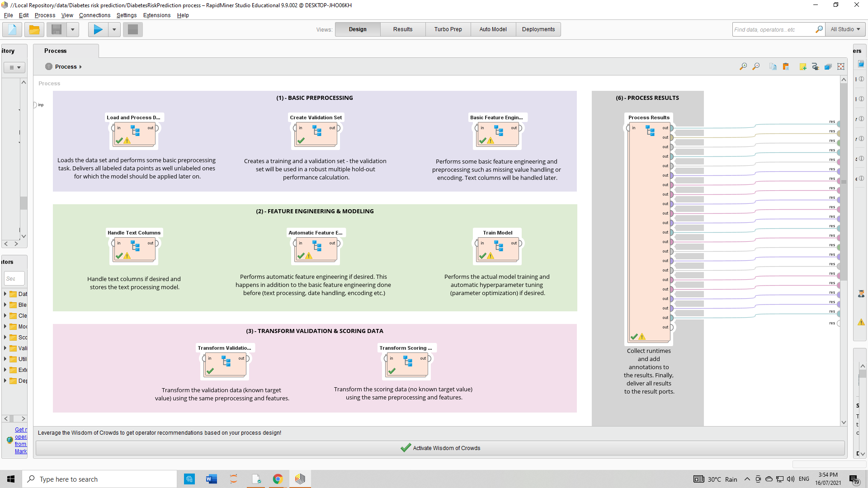Click the Windows Start button

tap(11, 479)
